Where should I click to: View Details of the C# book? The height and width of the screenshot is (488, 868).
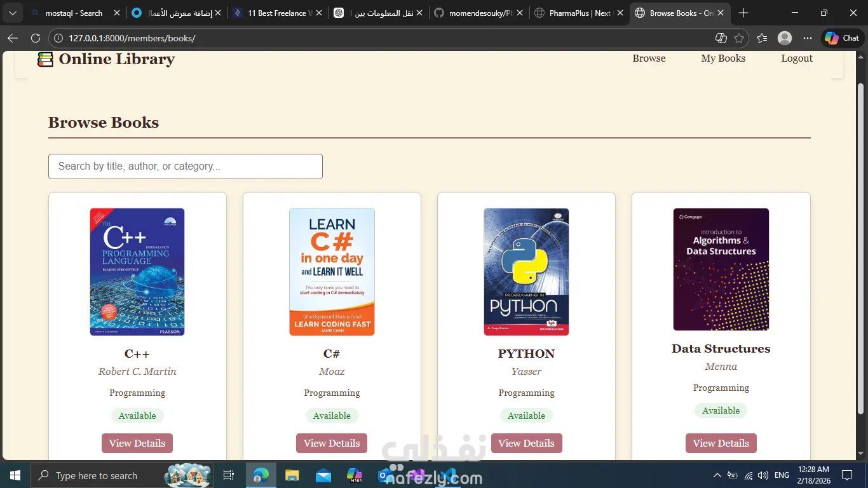coord(332,443)
